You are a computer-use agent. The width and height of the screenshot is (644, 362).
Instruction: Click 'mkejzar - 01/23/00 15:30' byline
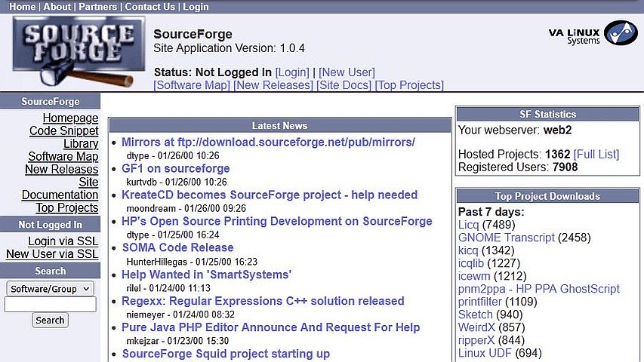click(178, 341)
